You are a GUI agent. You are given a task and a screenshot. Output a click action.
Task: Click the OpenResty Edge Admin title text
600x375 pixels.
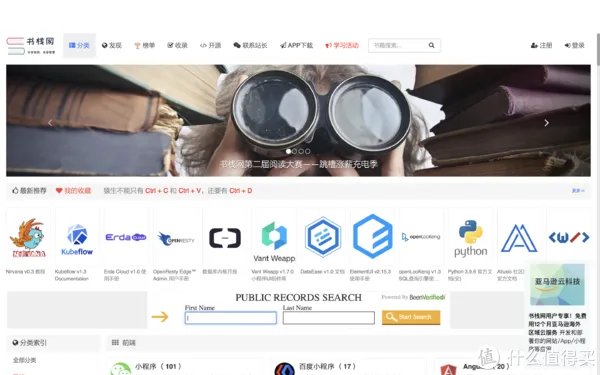click(x=174, y=275)
